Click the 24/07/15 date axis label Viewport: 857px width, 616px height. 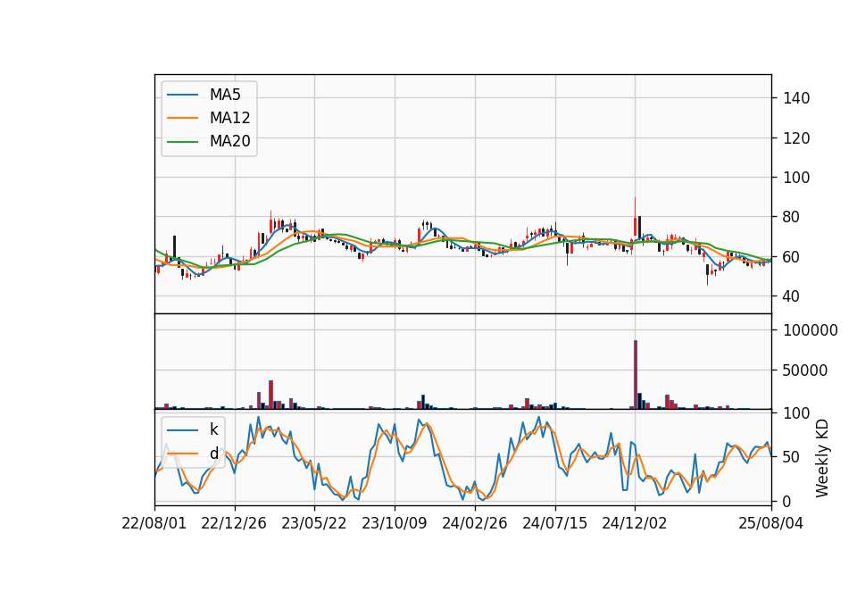(554, 523)
